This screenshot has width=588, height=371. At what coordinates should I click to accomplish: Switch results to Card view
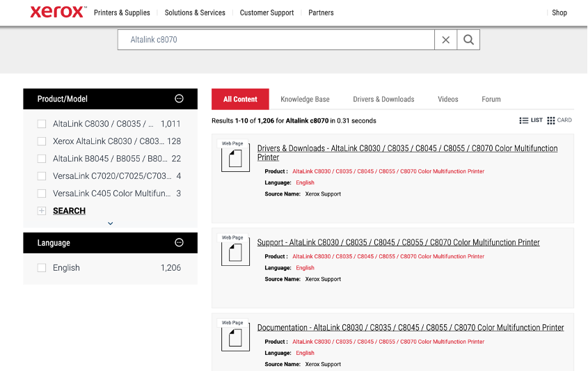click(x=559, y=120)
